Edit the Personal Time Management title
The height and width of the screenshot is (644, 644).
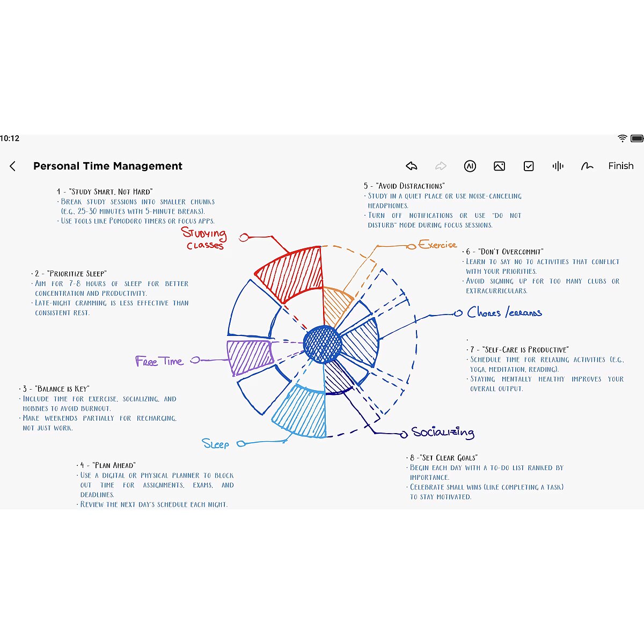108,166
